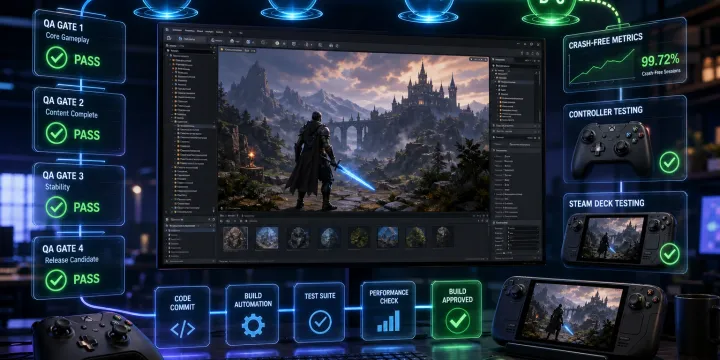
Task: Click the 'STEAM DECK TESTING' heading
Action: [x=606, y=203]
